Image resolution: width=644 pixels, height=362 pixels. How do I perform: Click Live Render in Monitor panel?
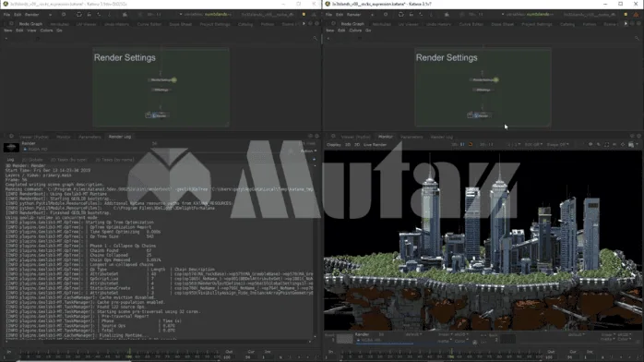pyautogui.click(x=375, y=145)
